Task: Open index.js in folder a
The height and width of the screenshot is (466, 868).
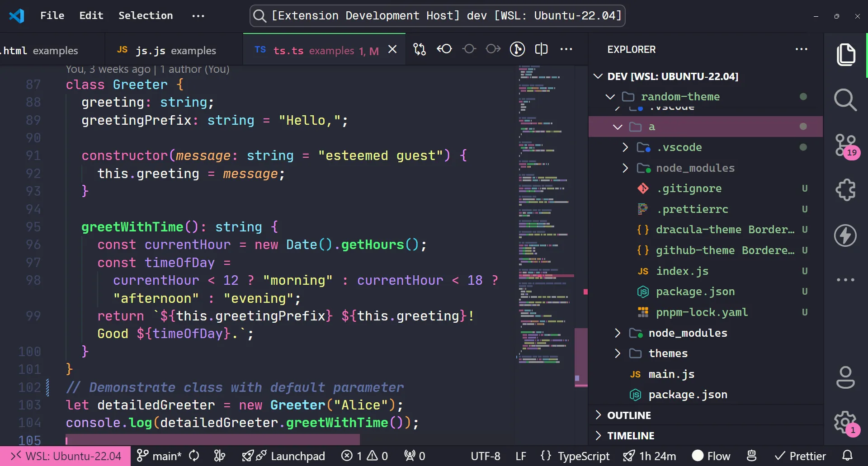Action: pyautogui.click(x=705, y=271)
